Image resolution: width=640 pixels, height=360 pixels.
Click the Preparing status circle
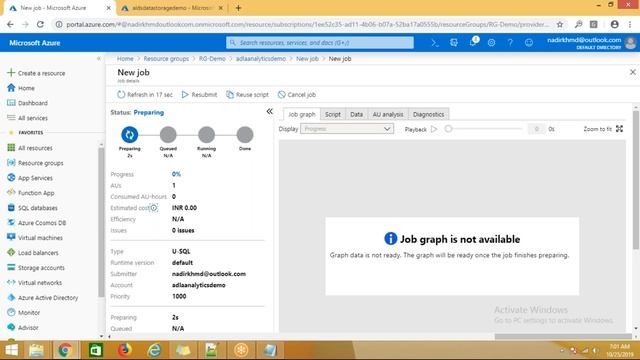(130, 135)
